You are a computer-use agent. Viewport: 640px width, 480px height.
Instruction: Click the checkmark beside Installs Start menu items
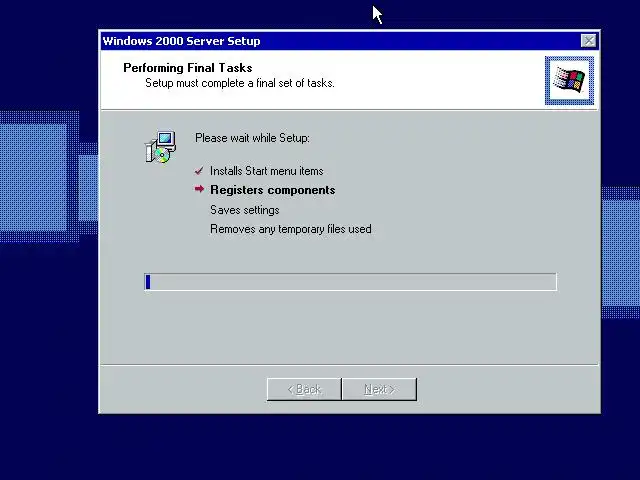pyautogui.click(x=199, y=171)
